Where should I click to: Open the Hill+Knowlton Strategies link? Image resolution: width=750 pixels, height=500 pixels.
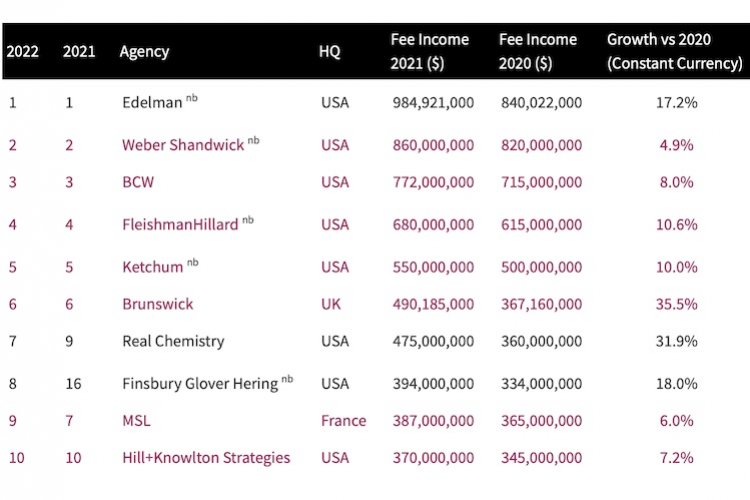(x=206, y=458)
